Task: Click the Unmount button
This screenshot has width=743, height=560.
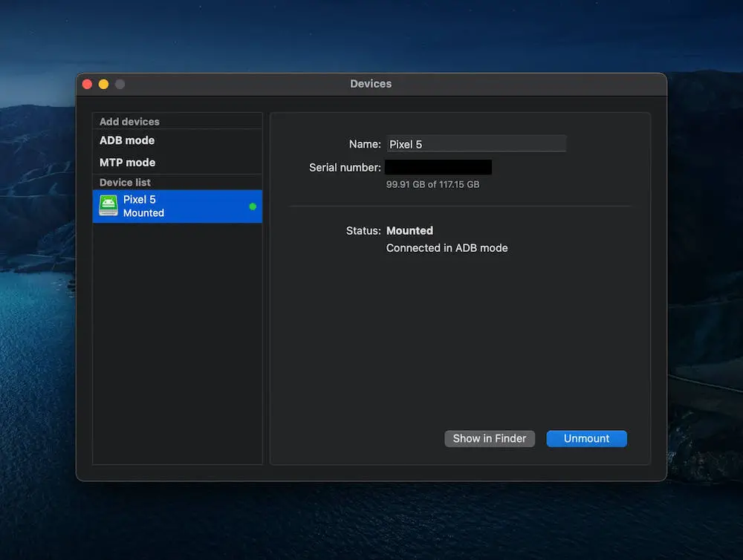Action: [586, 439]
